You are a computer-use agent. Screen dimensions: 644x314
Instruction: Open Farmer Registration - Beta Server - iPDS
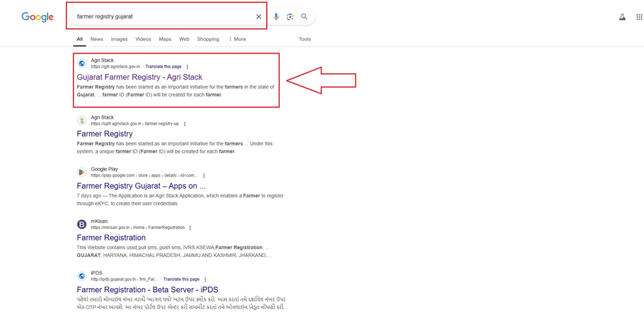click(147, 290)
